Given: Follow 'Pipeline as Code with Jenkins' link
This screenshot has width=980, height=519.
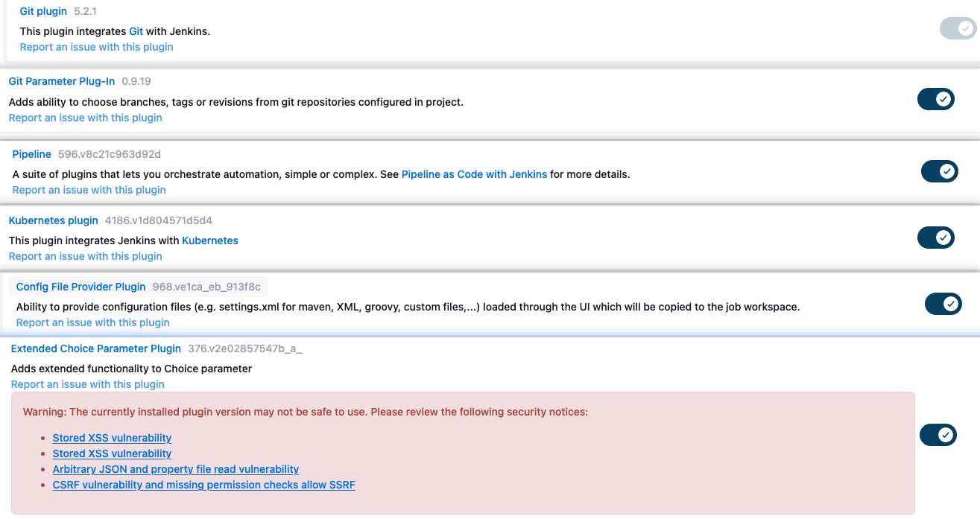Looking at the screenshot, I should 474,174.
